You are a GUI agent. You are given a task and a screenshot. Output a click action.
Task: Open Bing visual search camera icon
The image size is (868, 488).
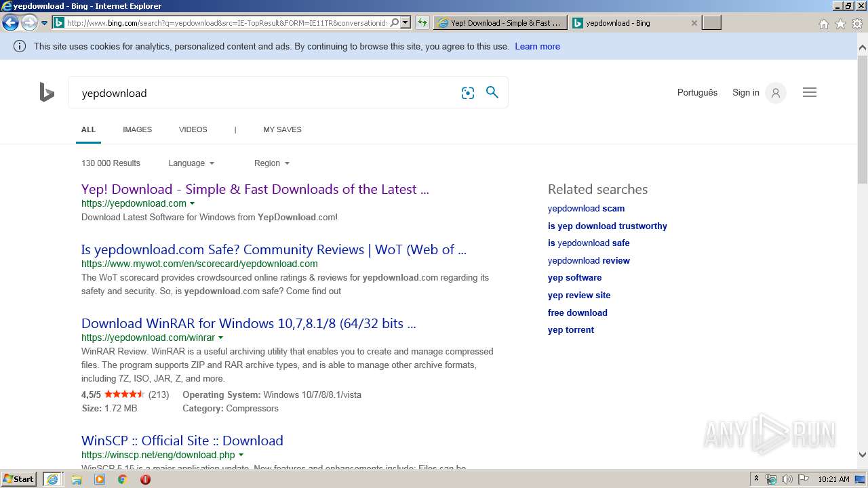(x=468, y=93)
